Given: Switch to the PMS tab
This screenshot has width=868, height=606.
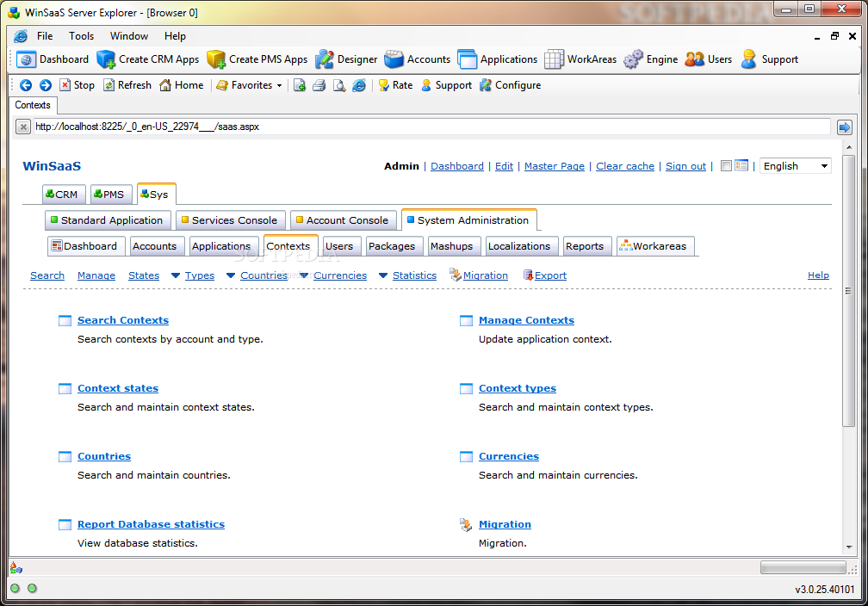Looking at the screenshot, I should [x=111, y=195].
